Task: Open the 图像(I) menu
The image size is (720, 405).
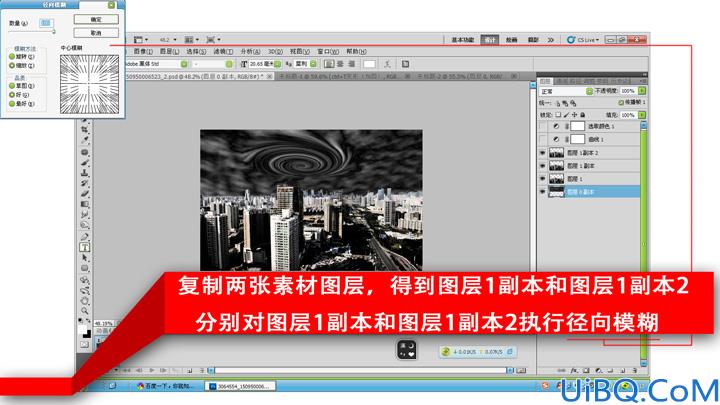Action: tap(143, 51)
